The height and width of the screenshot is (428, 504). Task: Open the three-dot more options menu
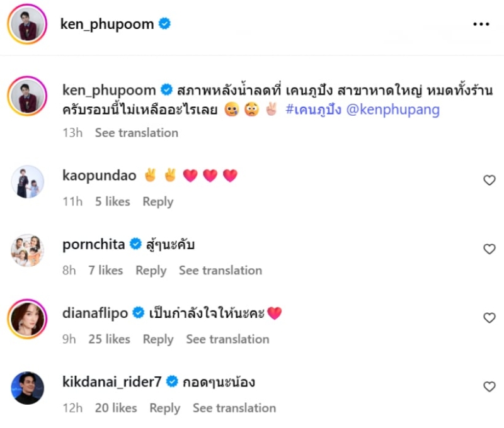coord(481,24)
